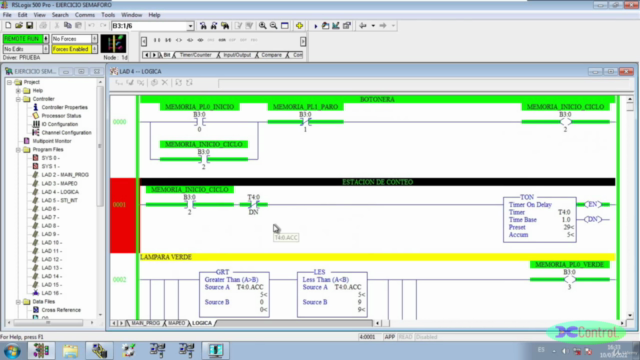640x360 pixels.
Task: Open Multipoint Monitor item
Action: point(52,141)
